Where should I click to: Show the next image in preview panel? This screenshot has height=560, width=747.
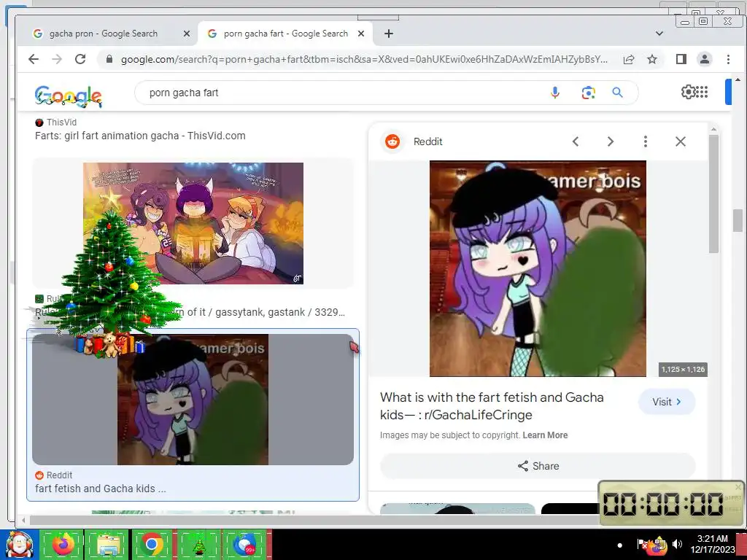click(x=611, y=141)
